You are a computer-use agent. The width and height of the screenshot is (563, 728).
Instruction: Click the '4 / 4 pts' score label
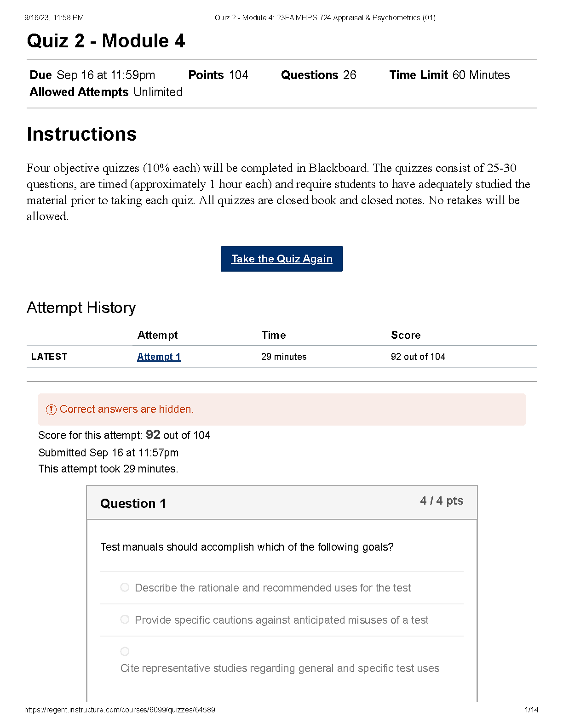[442, 501]
